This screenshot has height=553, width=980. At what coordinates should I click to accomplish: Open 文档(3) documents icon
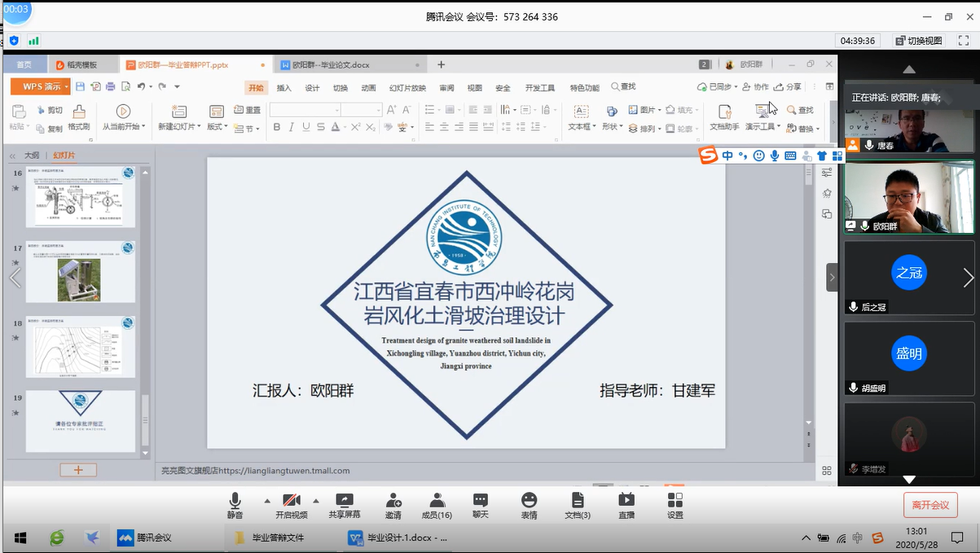coord(578,505)
